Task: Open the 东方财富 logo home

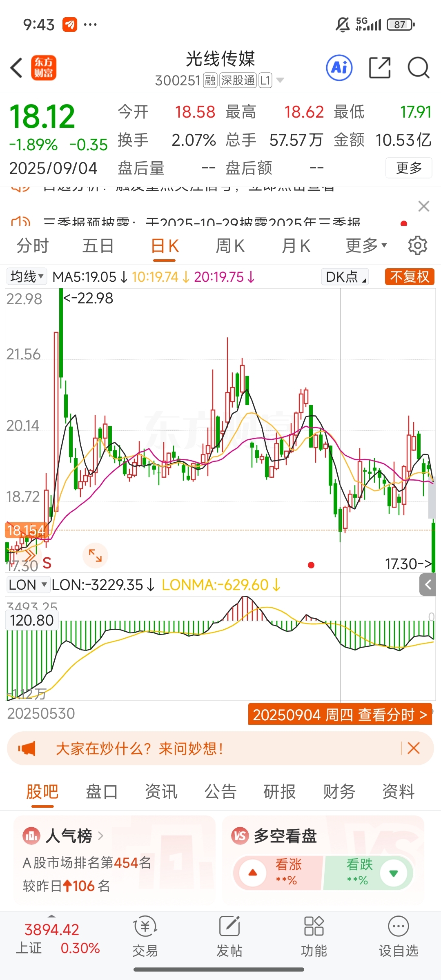Action: click(44, 68)
